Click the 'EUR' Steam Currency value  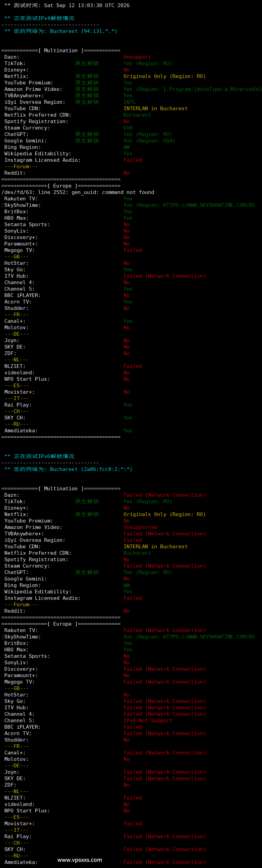(128, 128)
